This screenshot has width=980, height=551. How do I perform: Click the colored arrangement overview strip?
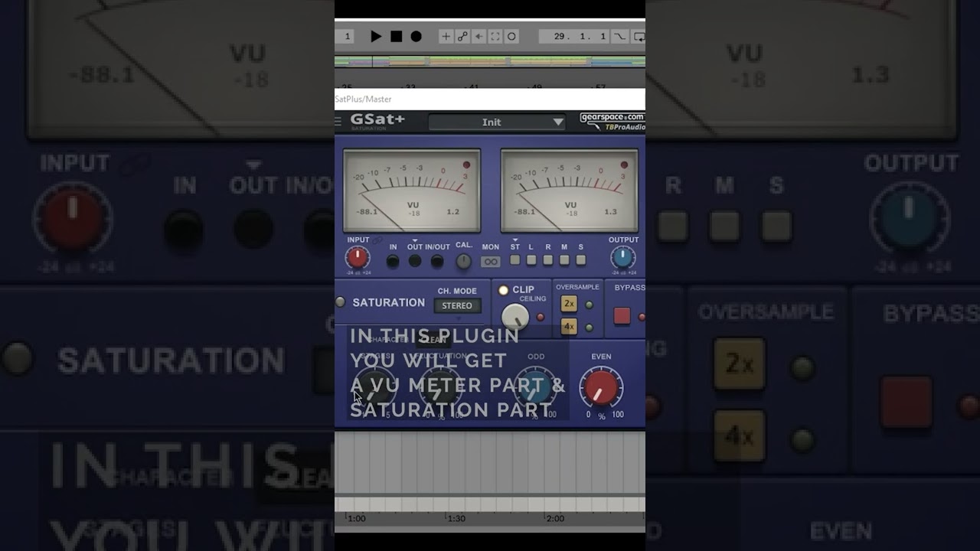(x=490, y=62)
